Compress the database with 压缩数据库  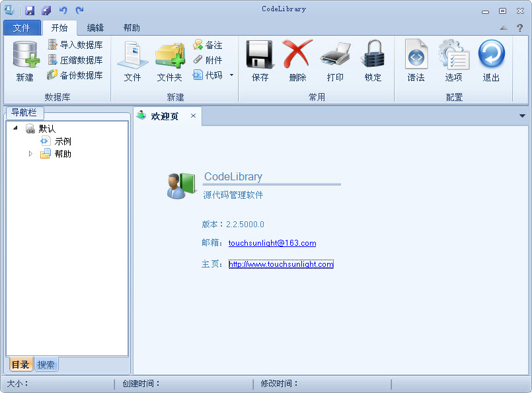pyautogui.click(x=75, y=60)
